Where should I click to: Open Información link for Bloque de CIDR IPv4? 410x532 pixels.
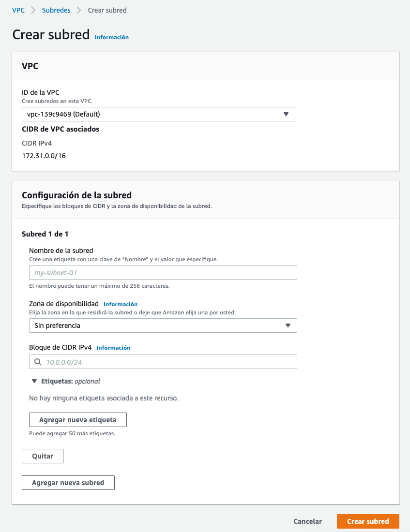[x=113, y=348]
